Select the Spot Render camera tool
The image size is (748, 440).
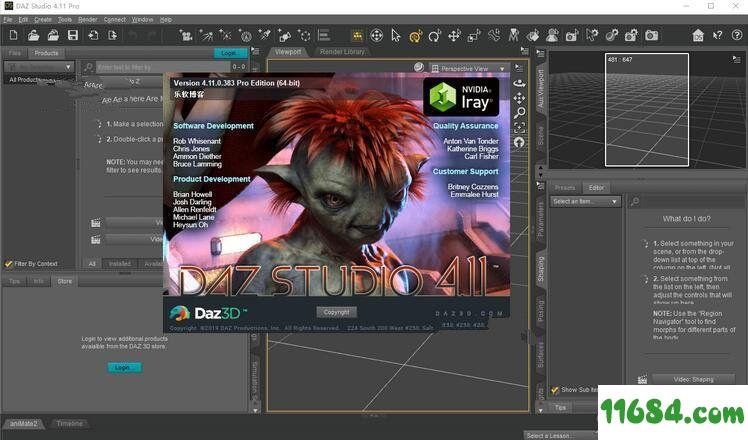(572, 36)
